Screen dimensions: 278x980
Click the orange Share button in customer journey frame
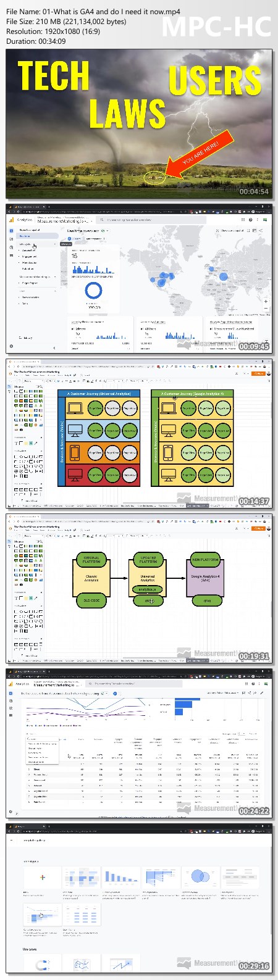[x=259, y=373]
